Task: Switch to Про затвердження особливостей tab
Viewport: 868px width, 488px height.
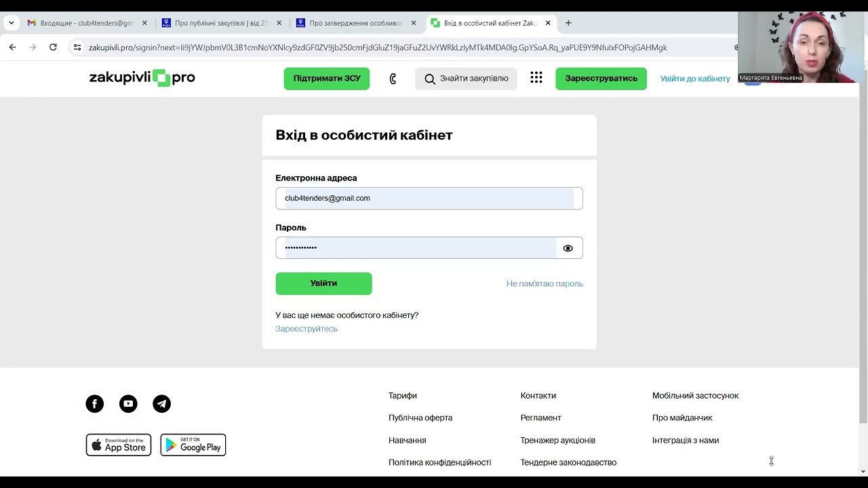Action: pyautogui.click(x=356, y=23)
